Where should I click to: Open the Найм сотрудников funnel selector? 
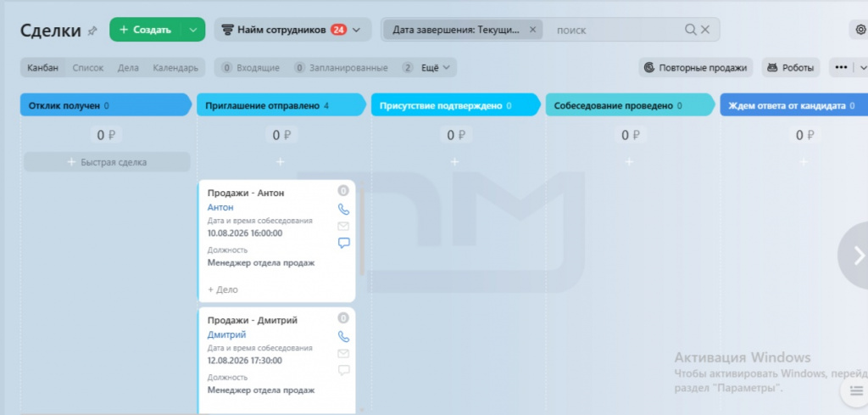pos(292,30)
